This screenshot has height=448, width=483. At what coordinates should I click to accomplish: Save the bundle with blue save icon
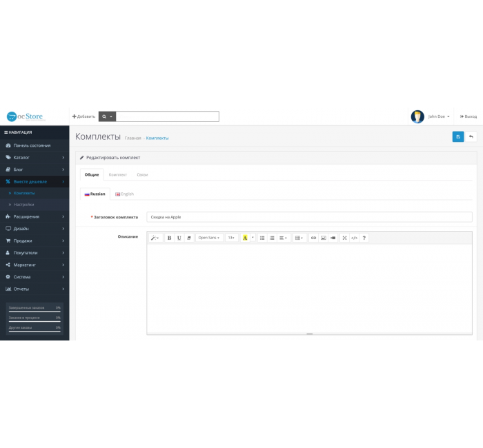pyautogui.click(x=458, y=136)
